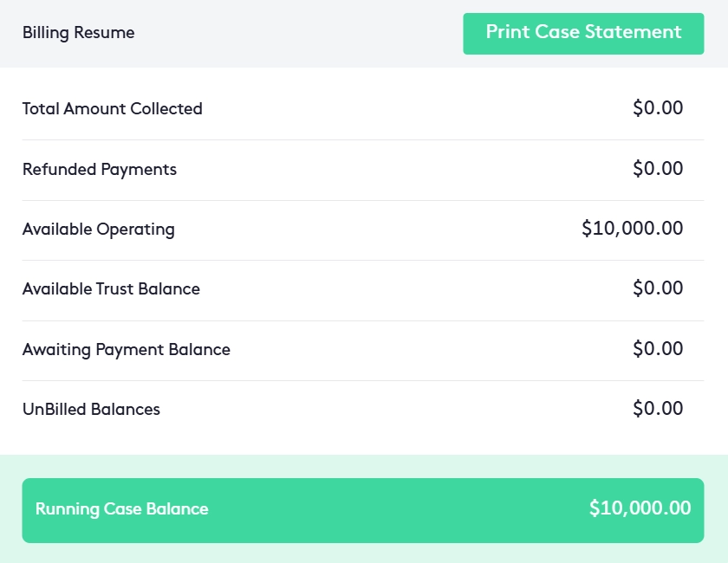This screenshot has height=563, width=728.
Task: Click the divider line under Available Trust Balance
Action: [x=362, y=320]
